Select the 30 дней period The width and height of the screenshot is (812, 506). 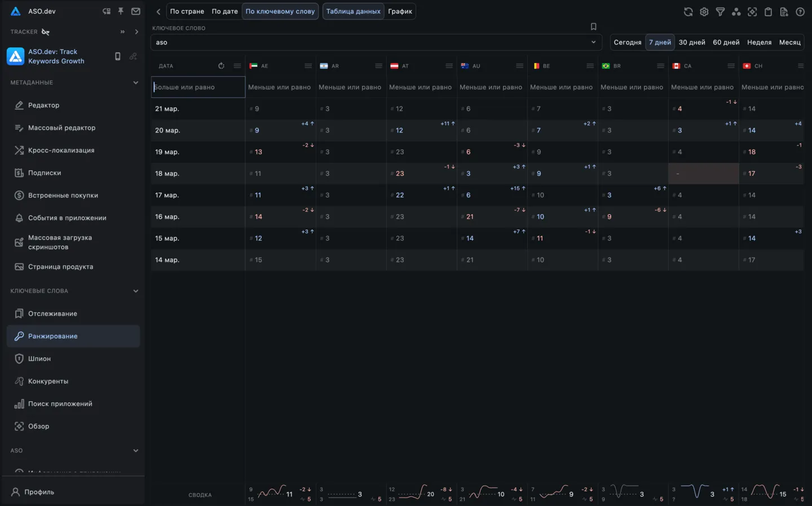pyautogui.click(x=691, y=42)
